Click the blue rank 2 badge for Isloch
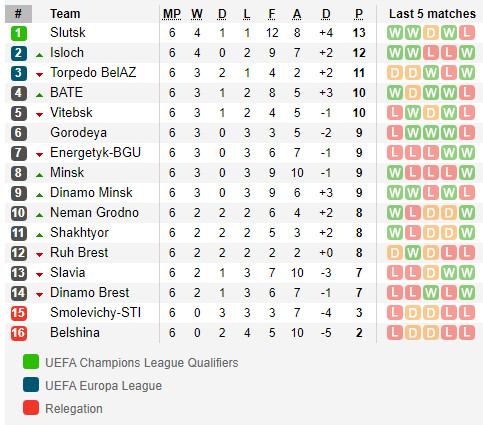Screen dimensions: 483x425 point(19,53)
